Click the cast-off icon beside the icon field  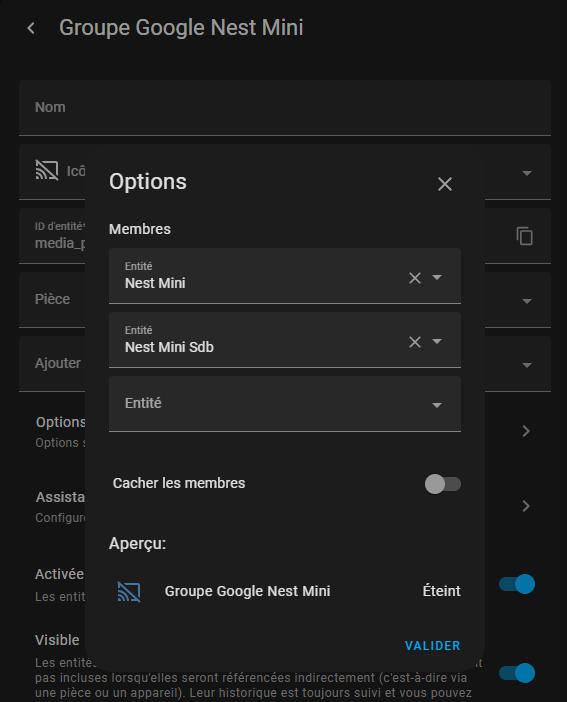point(47,171)
